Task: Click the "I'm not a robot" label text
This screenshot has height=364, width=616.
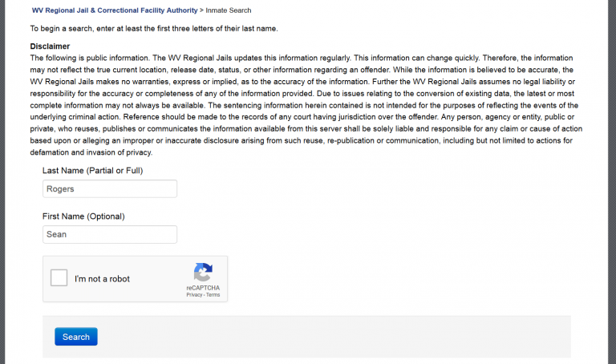Action: click(102, 279)
